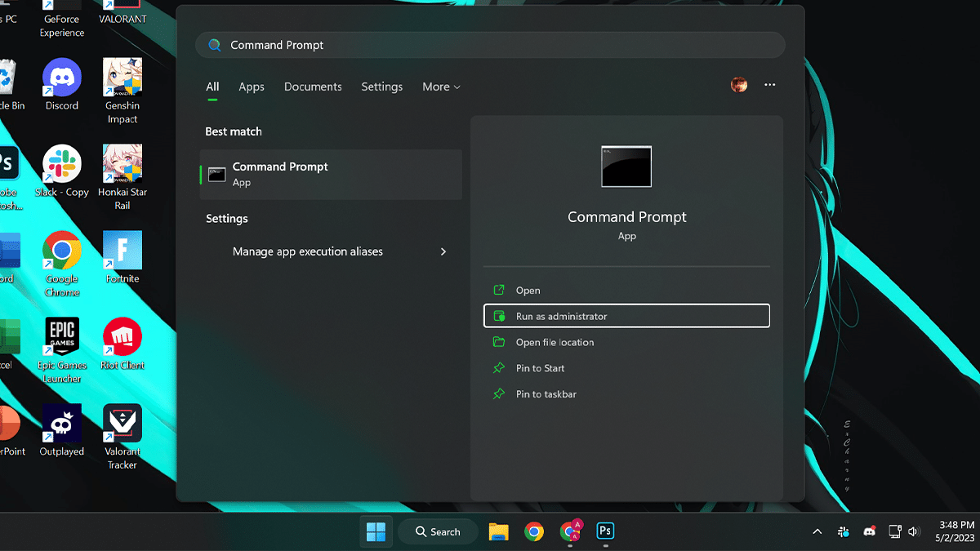
Task: Open the Riot Client desktop icon
Action: pyautogui.click(x=122, y=338)
